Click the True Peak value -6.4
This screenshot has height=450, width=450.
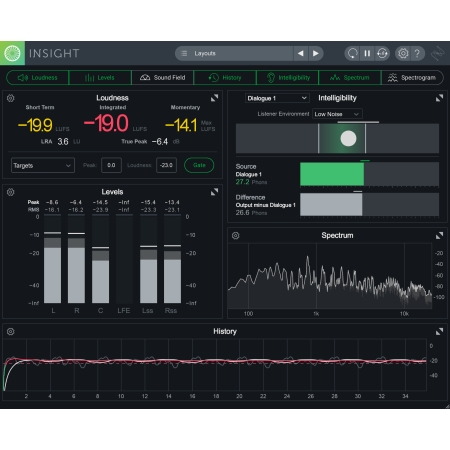coord(160,142)
